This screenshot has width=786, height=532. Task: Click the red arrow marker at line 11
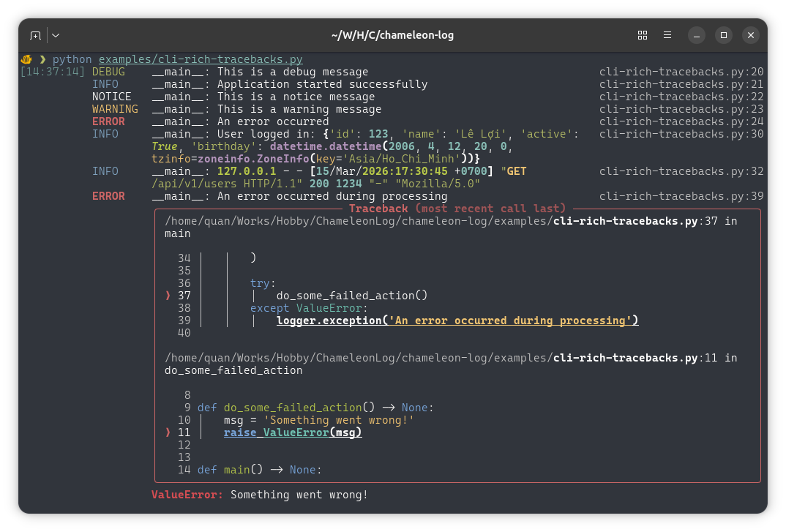(x=168, y=432)
